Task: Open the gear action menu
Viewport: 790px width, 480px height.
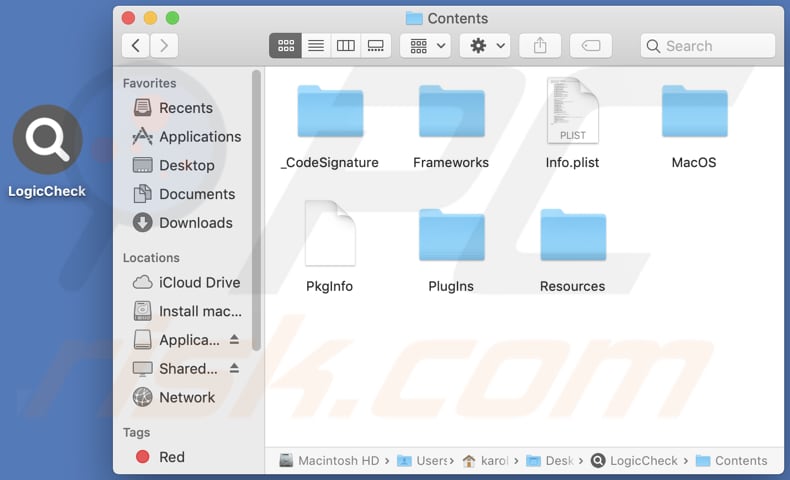Action: [486, 46]
